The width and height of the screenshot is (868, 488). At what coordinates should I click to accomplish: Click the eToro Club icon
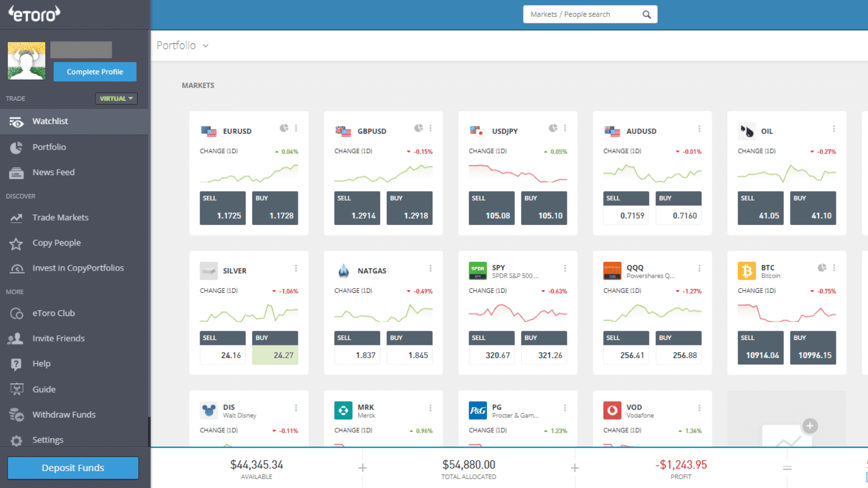pos(16,313)
